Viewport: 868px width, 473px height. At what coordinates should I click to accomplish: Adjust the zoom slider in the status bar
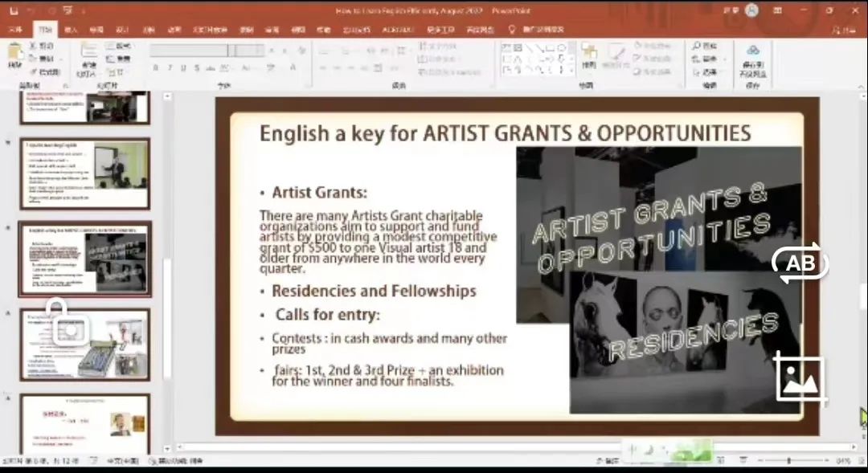coord(788,461)
